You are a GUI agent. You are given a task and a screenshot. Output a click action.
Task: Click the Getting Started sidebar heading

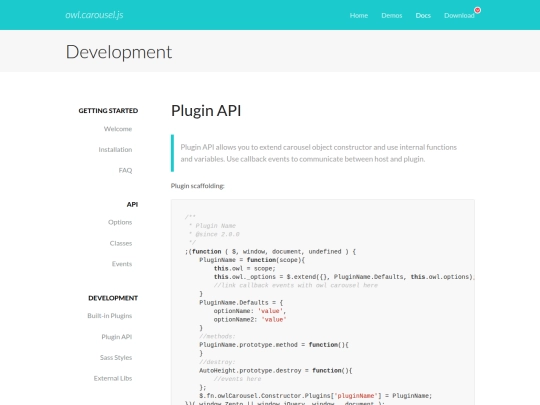click(x=108, y=111)
